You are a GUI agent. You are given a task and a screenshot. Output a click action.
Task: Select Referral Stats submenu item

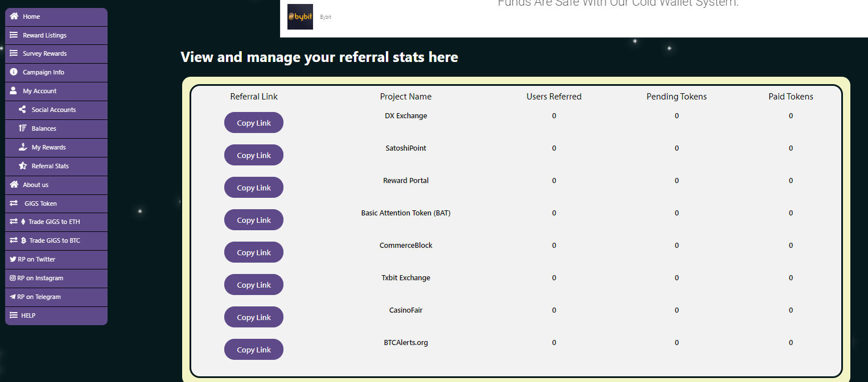56,167
